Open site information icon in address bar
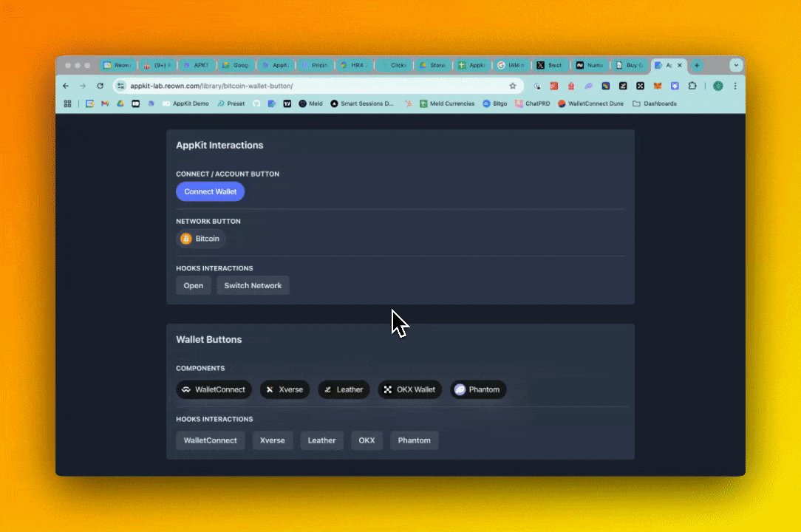The width and height of the screenshot is (801, 532). tap(120, 86)
